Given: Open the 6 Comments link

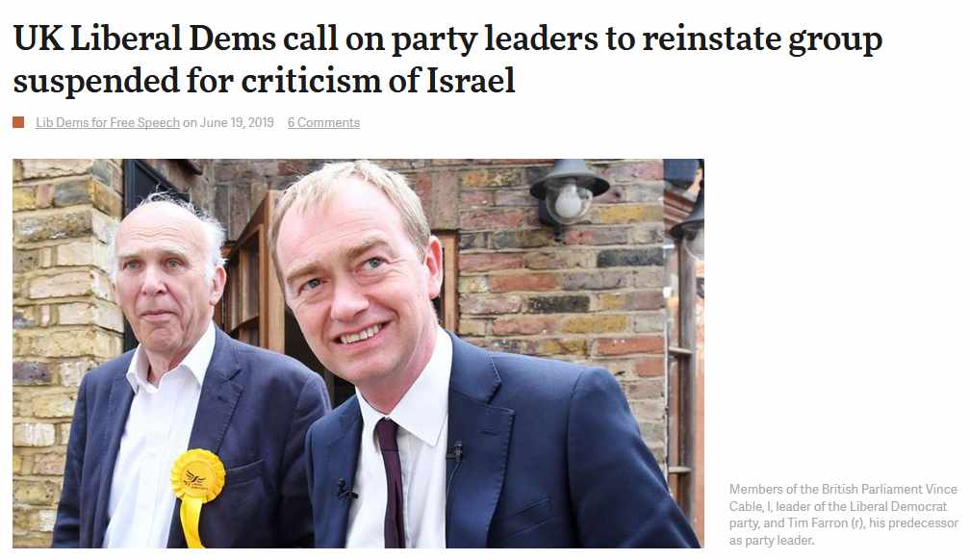Looking at the screenshot, I should click(x=323, y=122).
